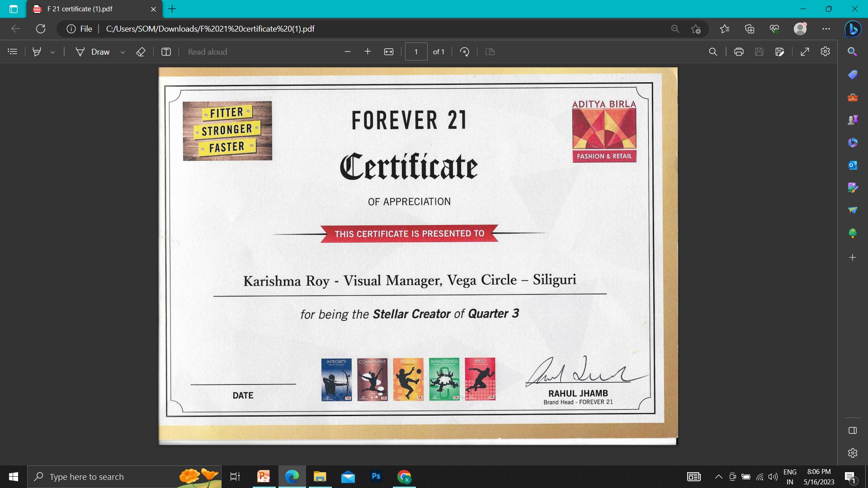This screenshot has width=868, height=488.
Task: Click the Fit to width icon
Action: 389,52
